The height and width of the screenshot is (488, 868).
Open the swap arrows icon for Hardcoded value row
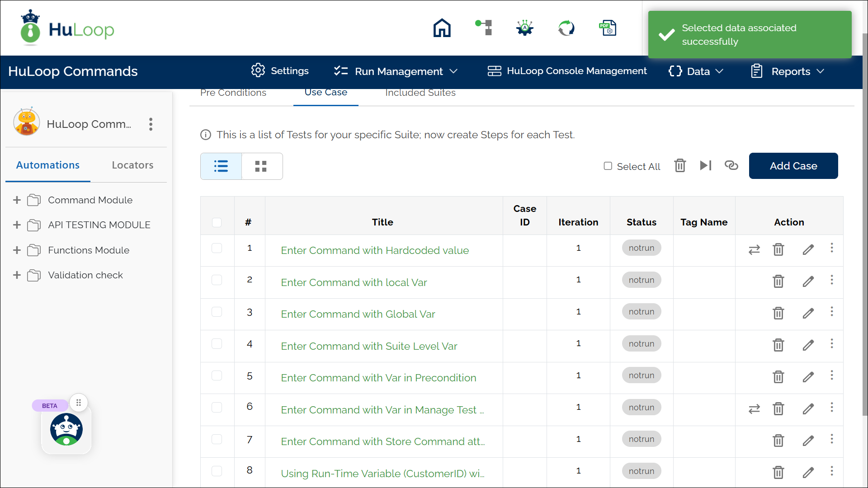(x=754, y=249)
